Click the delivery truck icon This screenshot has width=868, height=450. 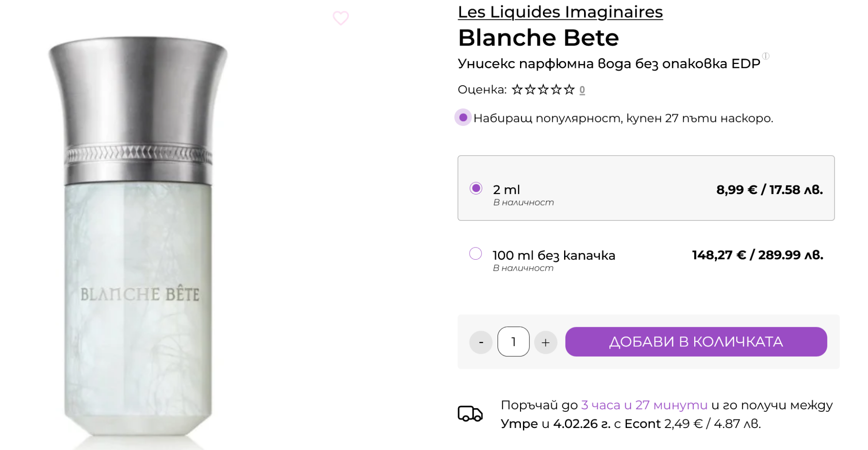(x=470, y=414)
